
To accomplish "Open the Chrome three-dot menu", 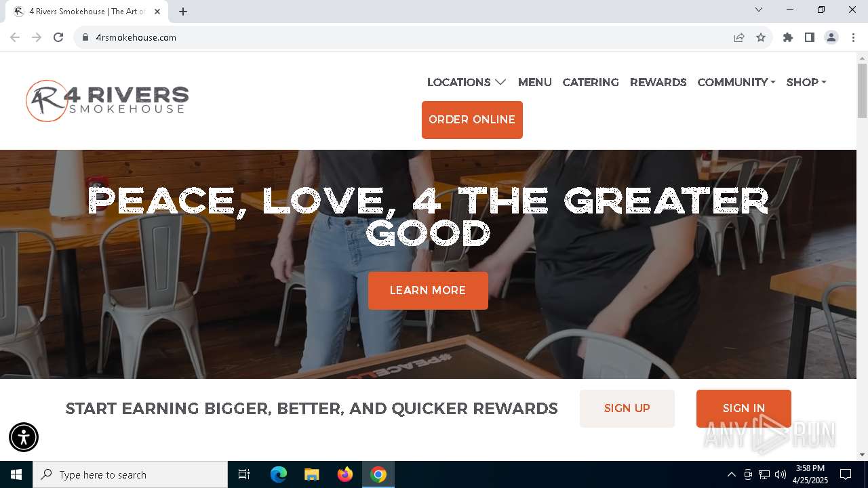I will point(853,37).
